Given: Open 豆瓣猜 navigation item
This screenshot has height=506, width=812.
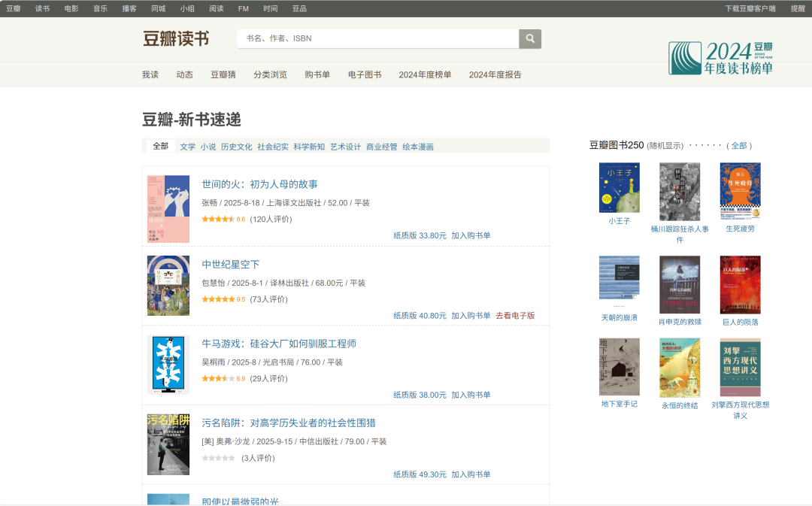Looking at the screenshot, I should coord(223,74).
